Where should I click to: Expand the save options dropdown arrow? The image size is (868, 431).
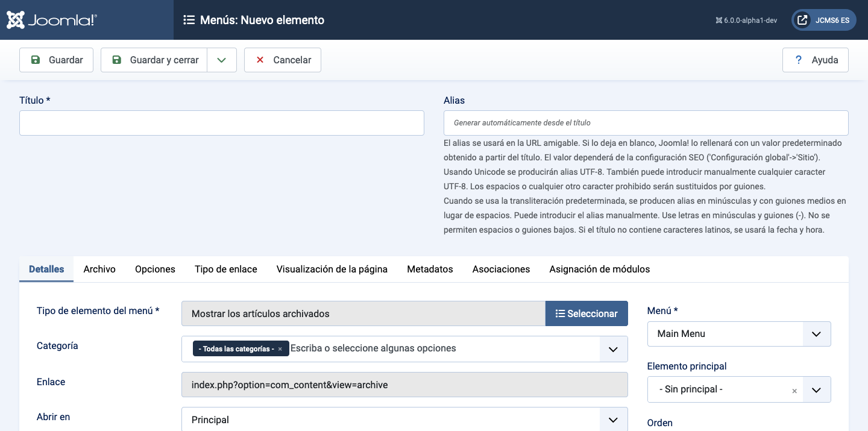(222, 60)
